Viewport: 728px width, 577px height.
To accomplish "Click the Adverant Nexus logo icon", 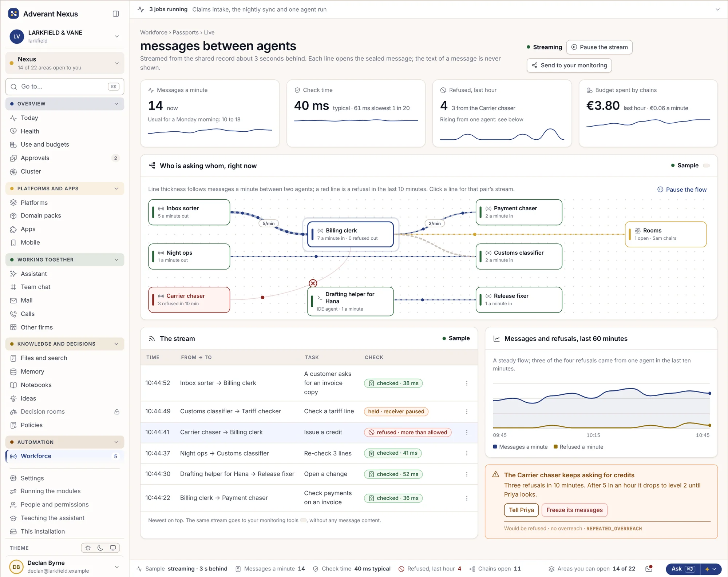I will click(13, 14).
